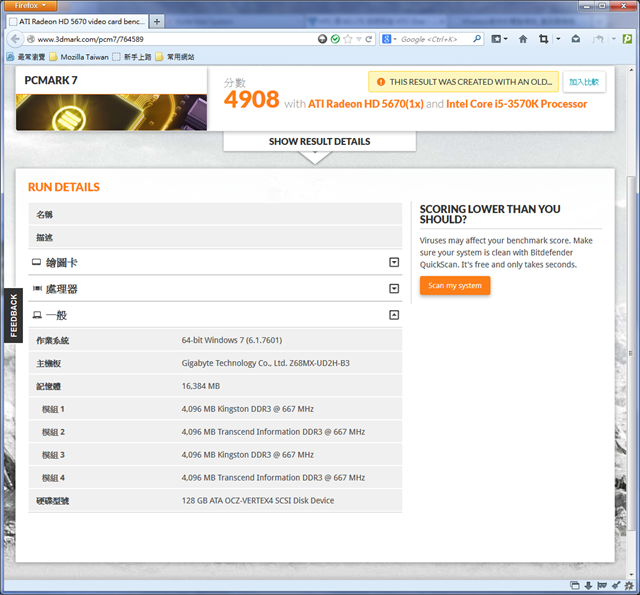Open the bookmarks menu toolbar button
The image size is (640, 595).
click(x=496, y=39)
